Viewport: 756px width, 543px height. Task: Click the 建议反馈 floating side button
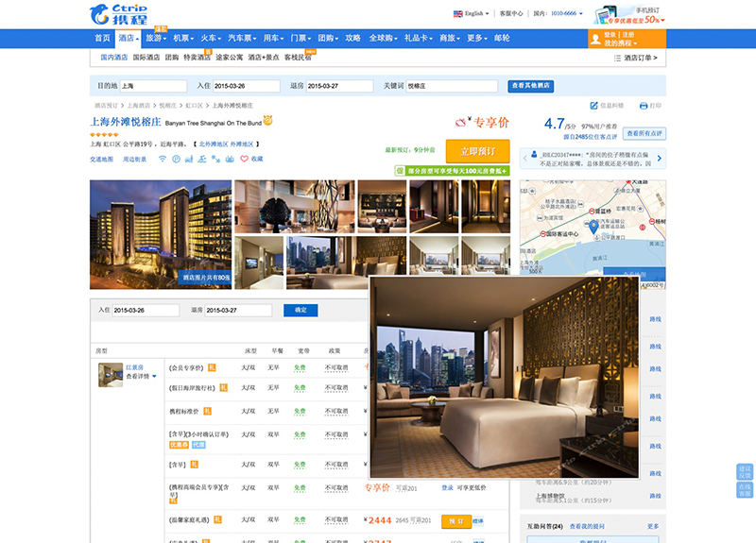(745, 471)
